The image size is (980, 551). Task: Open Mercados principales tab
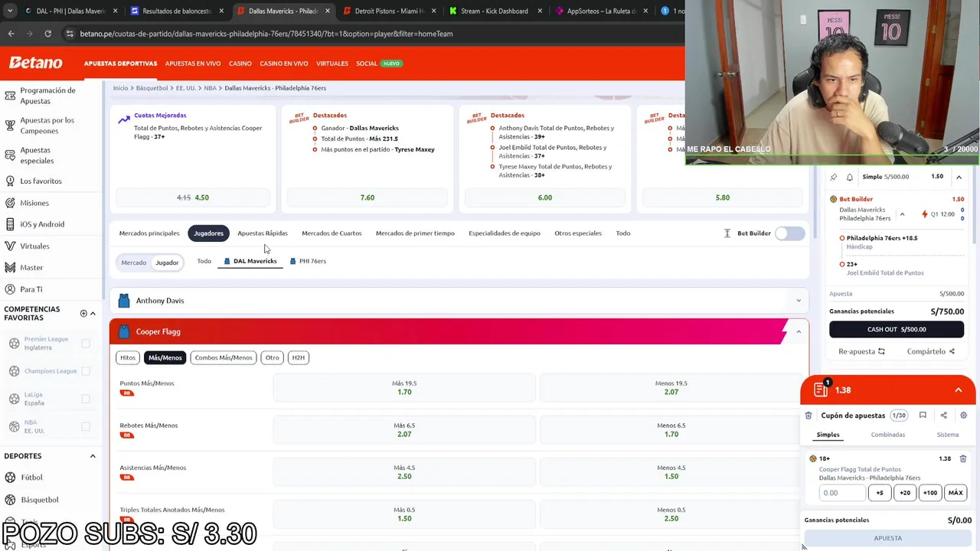point(149,233)
